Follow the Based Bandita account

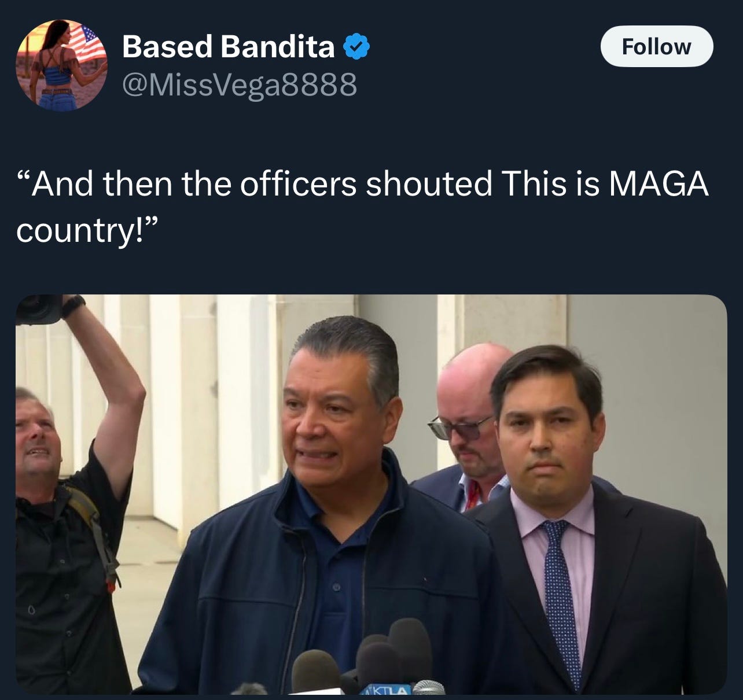[656, 46]
